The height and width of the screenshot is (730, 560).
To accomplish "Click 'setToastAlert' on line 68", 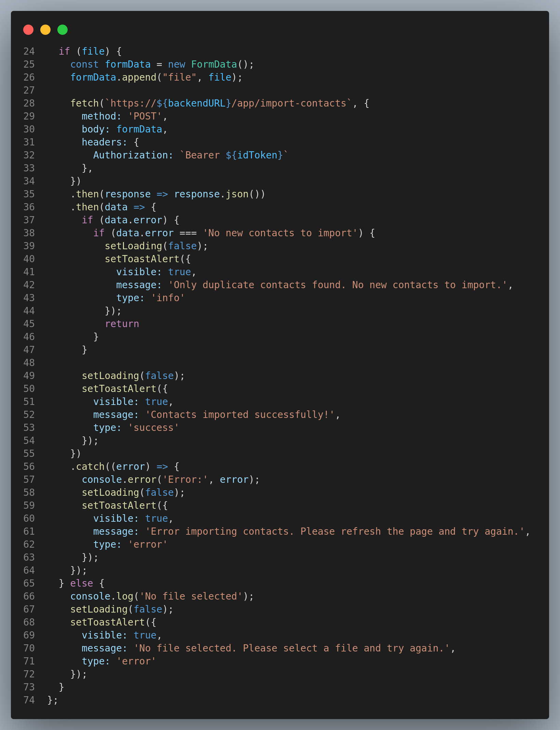I will tap(108, 622).
